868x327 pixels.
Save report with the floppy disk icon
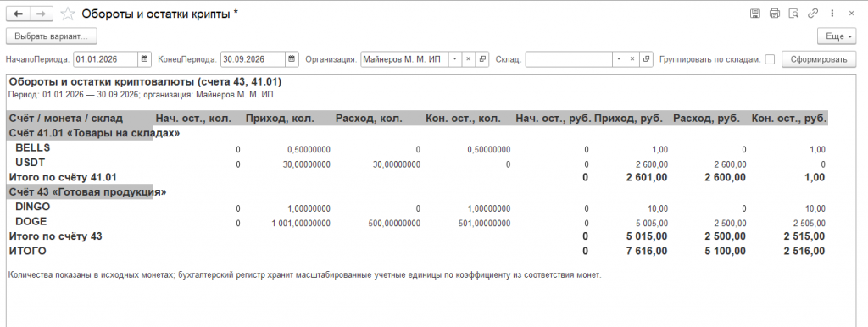click(x=754, y=14)
